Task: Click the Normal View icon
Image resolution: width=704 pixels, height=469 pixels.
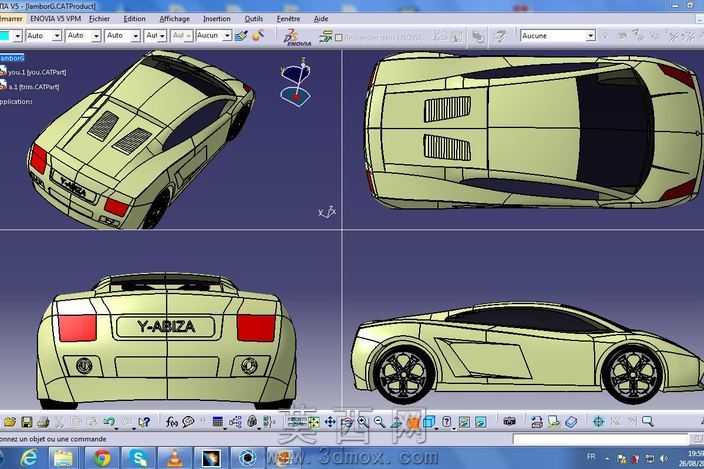Action: 396,421
